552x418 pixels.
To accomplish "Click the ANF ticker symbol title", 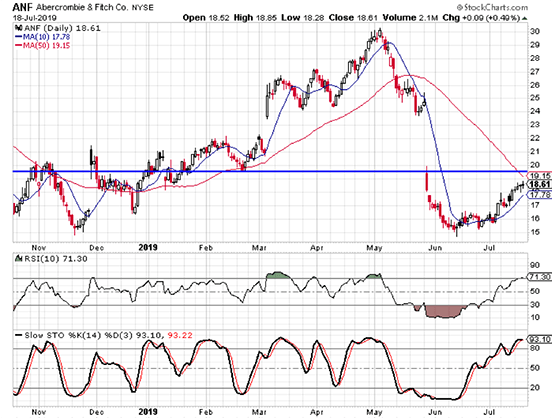I will coord(23,7).
